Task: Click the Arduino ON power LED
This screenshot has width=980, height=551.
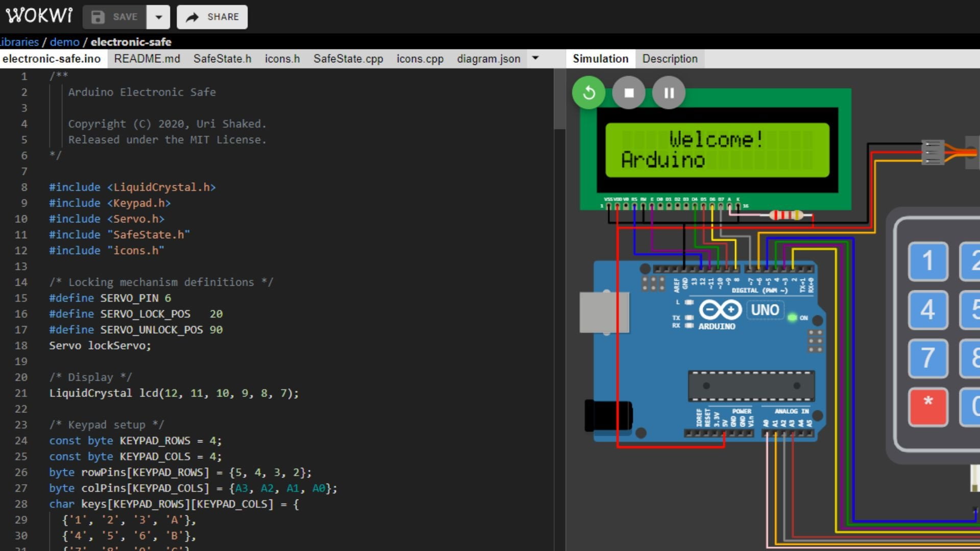Action: 792,317
